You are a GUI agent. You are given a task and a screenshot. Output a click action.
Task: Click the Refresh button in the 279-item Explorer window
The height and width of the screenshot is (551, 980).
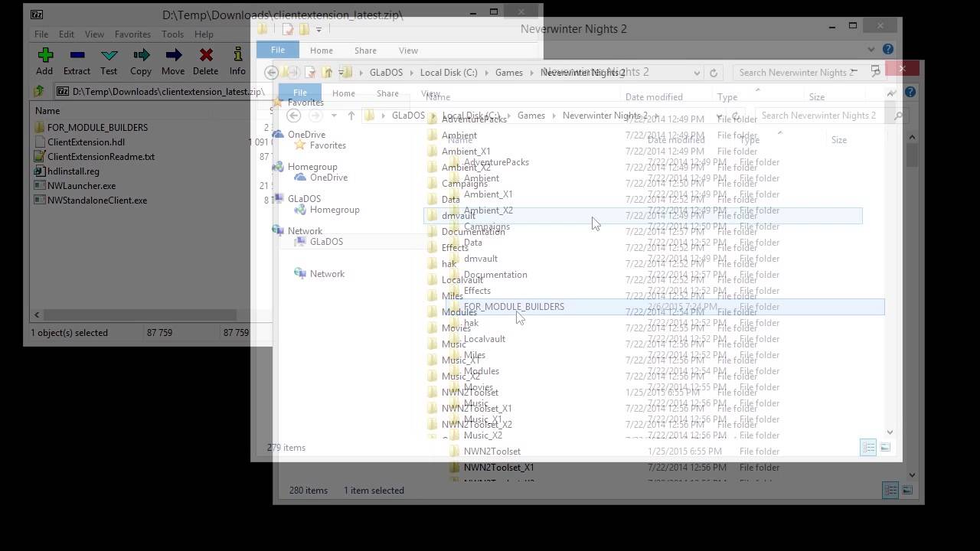(714, 73)
